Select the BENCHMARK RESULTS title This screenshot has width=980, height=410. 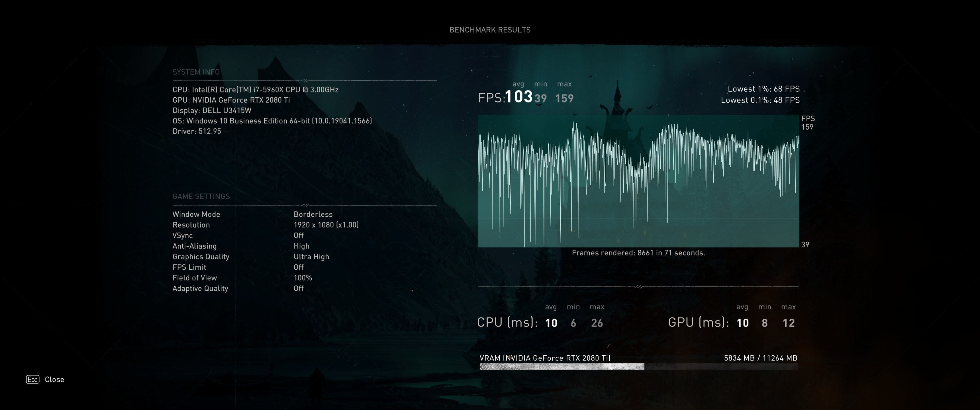490,30
